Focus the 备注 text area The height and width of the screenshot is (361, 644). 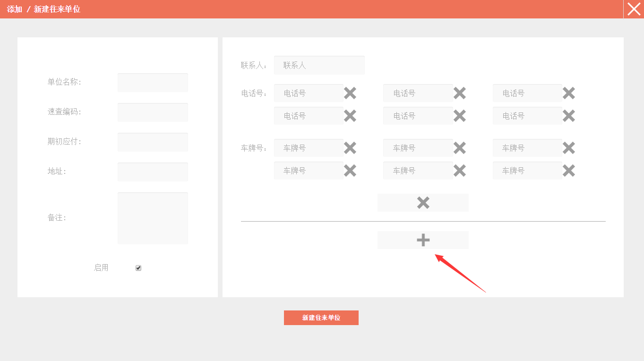coord(153,218)
